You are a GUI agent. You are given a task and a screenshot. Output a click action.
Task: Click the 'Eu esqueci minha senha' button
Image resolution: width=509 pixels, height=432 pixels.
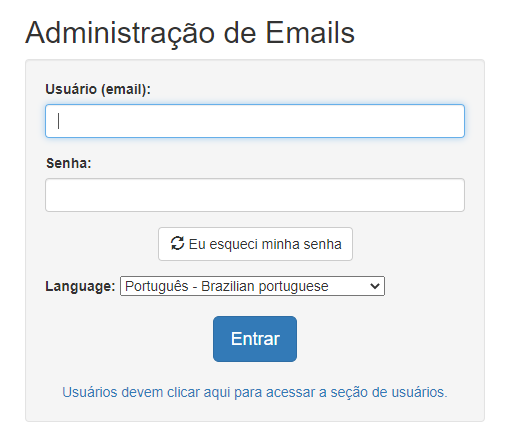coord(255,244)
